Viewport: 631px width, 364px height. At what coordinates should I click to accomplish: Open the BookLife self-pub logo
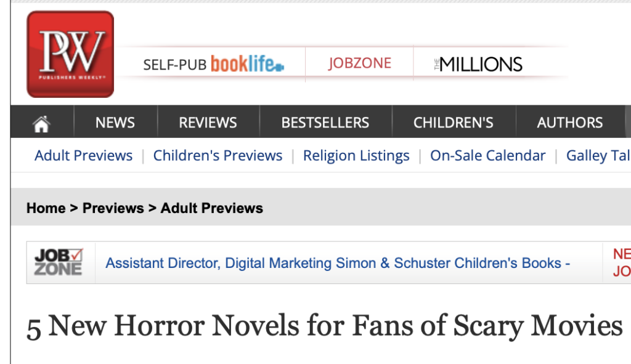213,64
